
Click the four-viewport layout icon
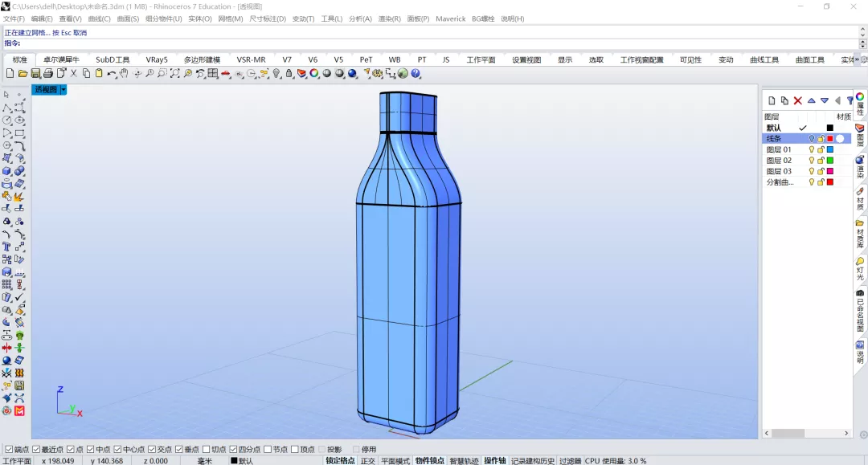click(213, 74)
